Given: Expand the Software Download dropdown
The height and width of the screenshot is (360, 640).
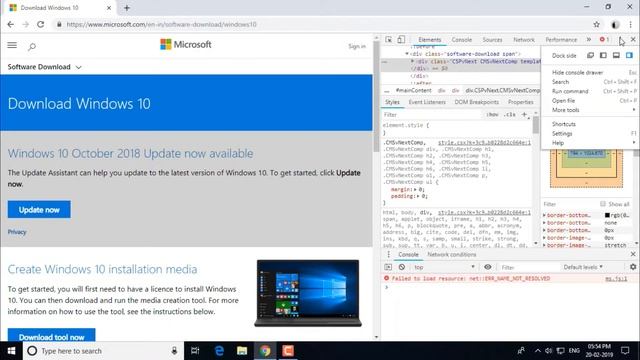Looking at the screenshot, I should coord(44,67).
